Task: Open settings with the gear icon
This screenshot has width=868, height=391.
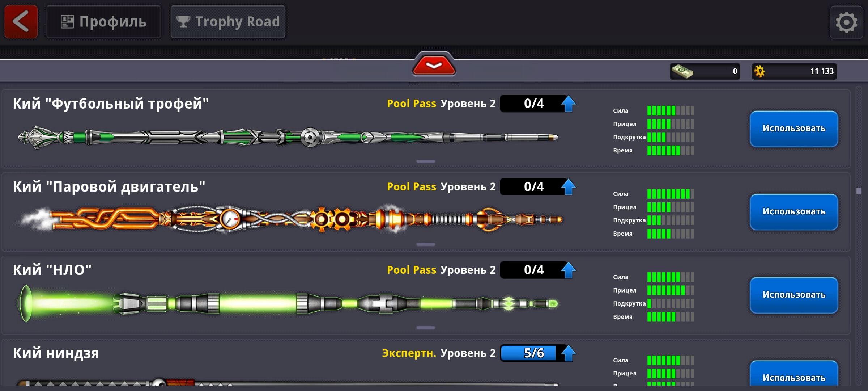Action: click(846, 22)
